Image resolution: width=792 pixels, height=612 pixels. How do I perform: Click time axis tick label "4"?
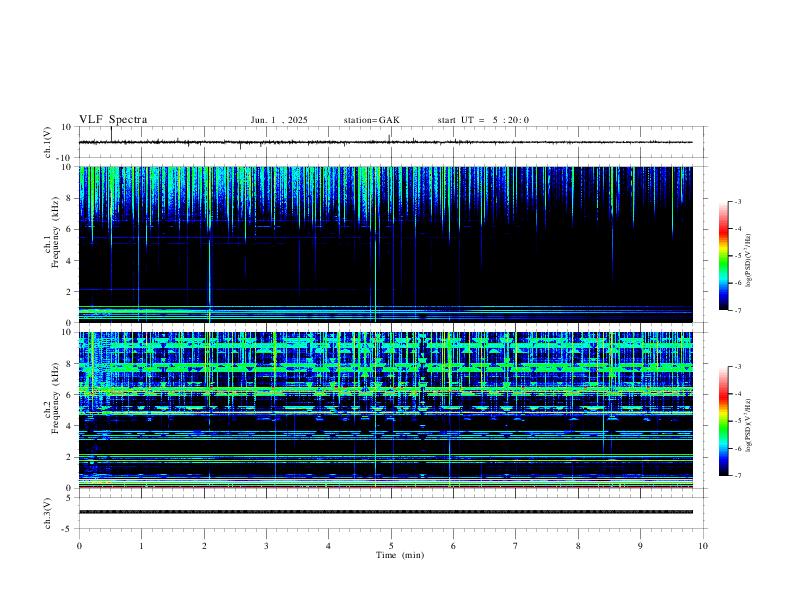tap(329, 546)
